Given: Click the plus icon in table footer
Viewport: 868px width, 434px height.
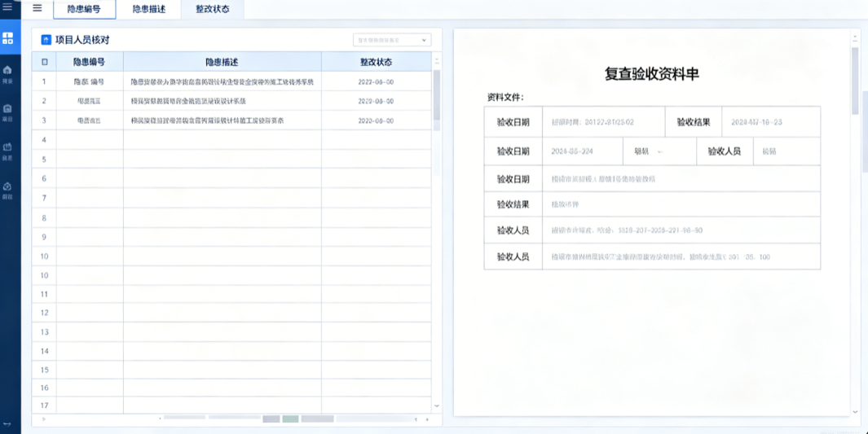Looking at the screenshot, I should [427, 419].
